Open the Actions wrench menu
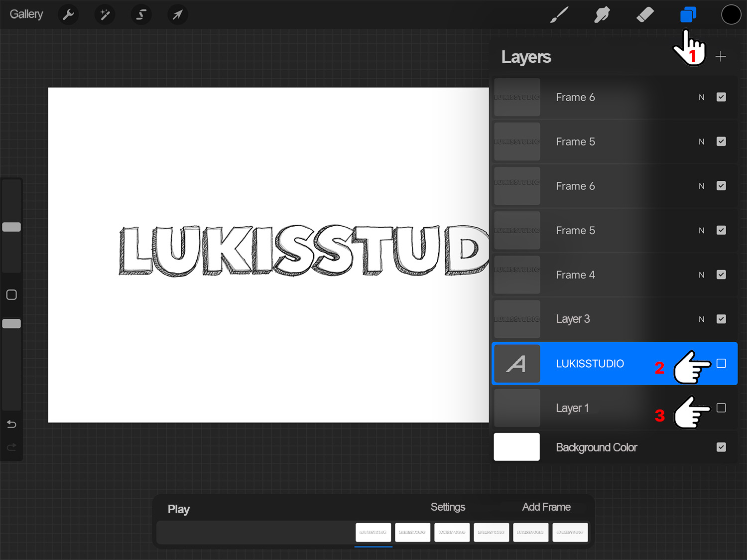This screenshot has height=560, width=747. (68, 14)
